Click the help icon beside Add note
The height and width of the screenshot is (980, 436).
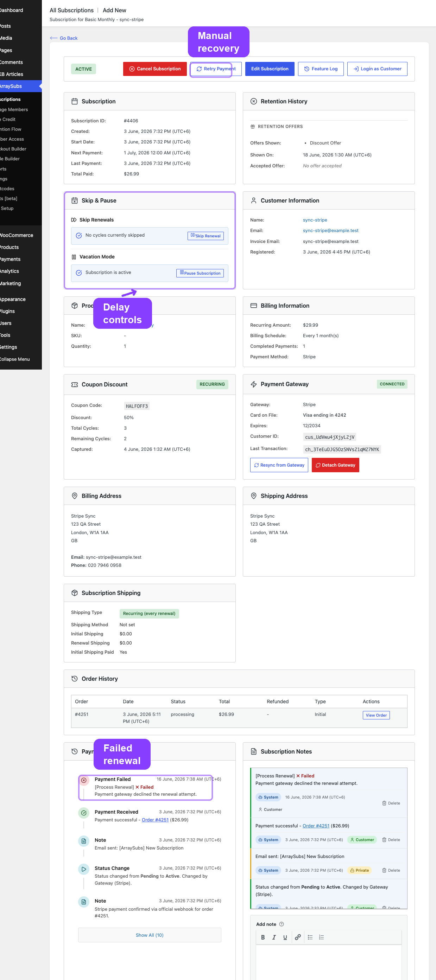282,924
